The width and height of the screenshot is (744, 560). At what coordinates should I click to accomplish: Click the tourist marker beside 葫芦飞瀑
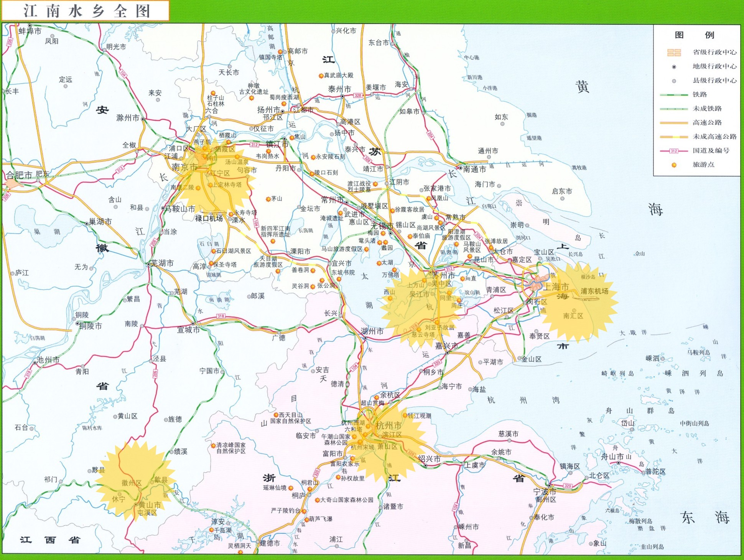click(306, 520)
